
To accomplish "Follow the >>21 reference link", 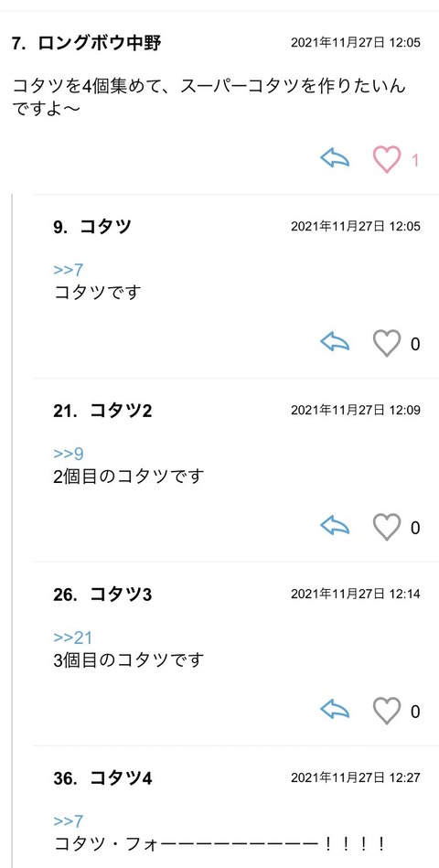I will [73, 638].
